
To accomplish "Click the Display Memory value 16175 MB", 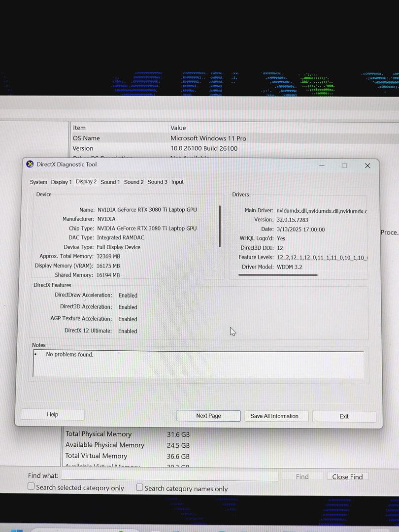I will pyautogui.click(x=108, y=266).
